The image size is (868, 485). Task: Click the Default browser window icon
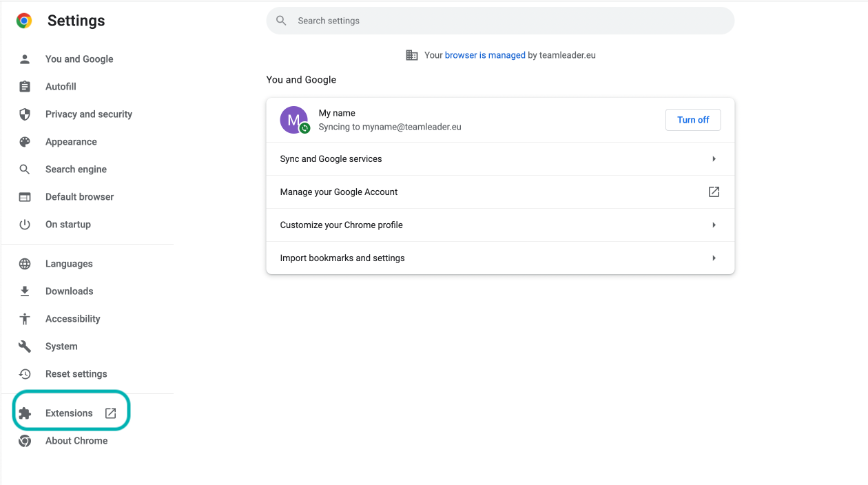(x=25, y=197)
